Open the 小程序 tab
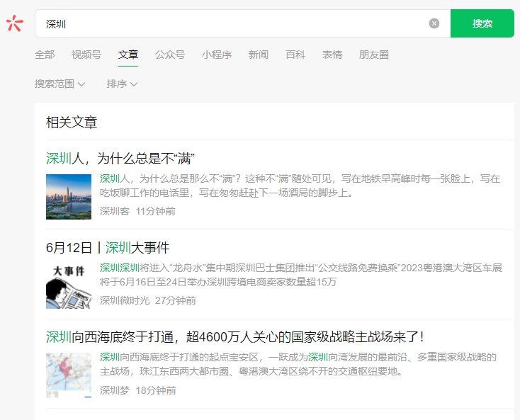Viewport: 520px width, 420px height. [x=217, y=55]
